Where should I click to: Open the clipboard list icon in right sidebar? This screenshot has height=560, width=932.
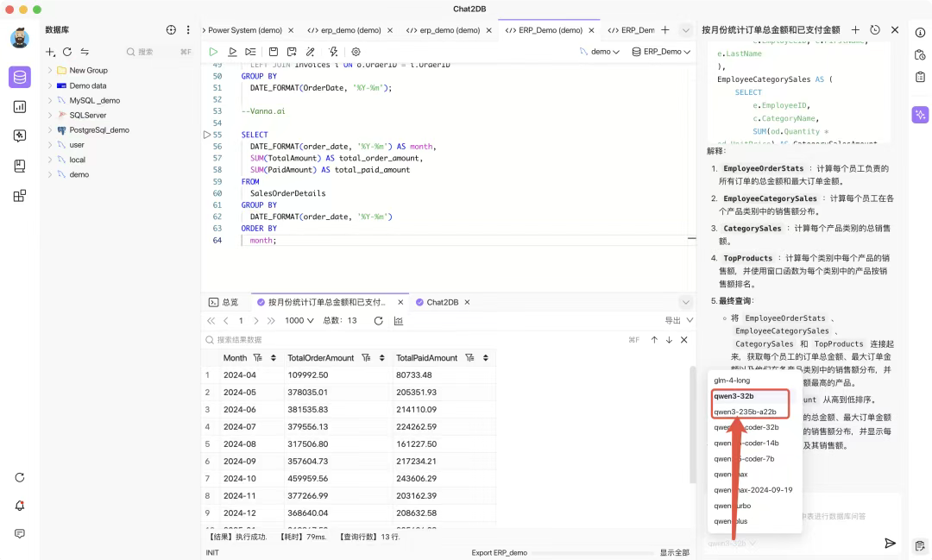pos(920,77)
